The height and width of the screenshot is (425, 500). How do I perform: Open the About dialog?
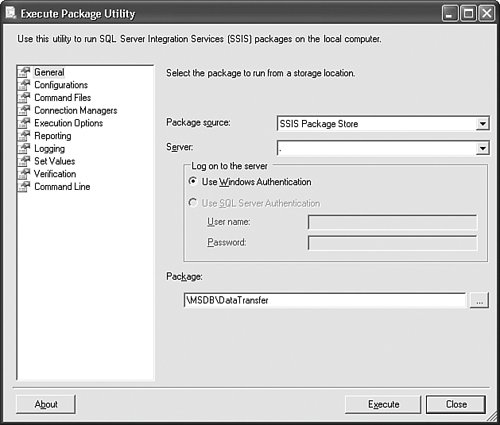click(46, 404)
